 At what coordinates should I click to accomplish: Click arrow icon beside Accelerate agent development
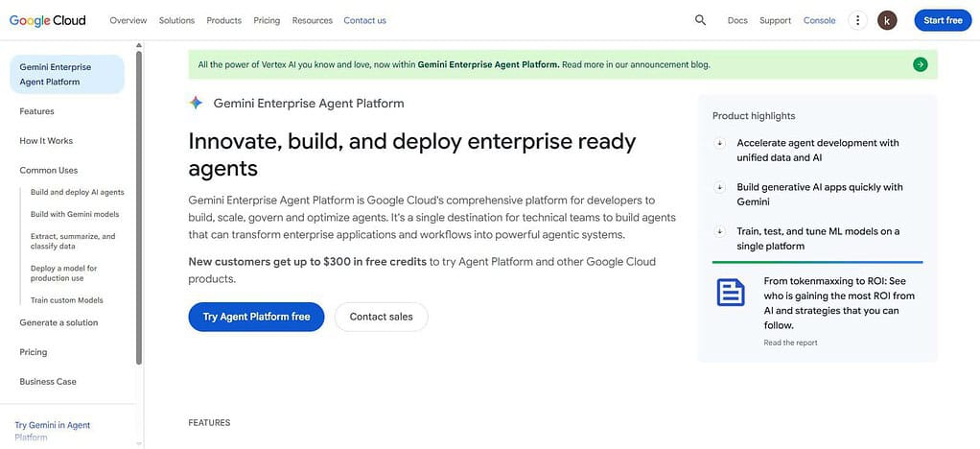pyautogui.click(x=720, y=143)
